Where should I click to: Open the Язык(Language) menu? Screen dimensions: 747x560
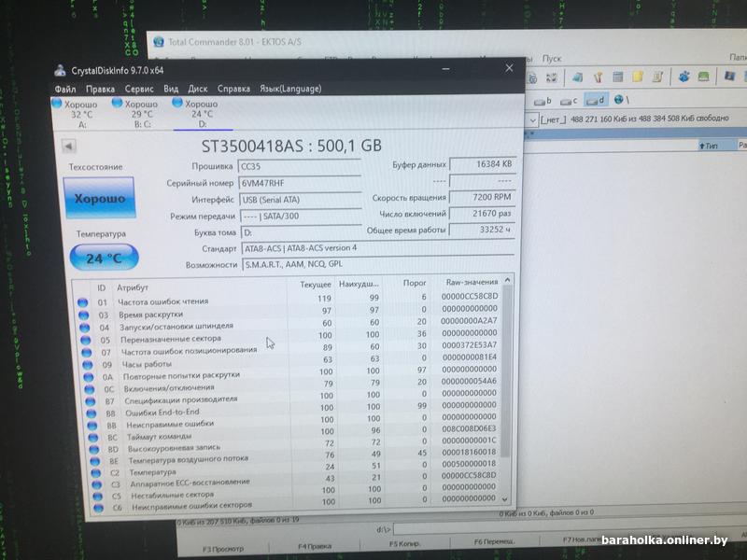(x=290, y=89)
